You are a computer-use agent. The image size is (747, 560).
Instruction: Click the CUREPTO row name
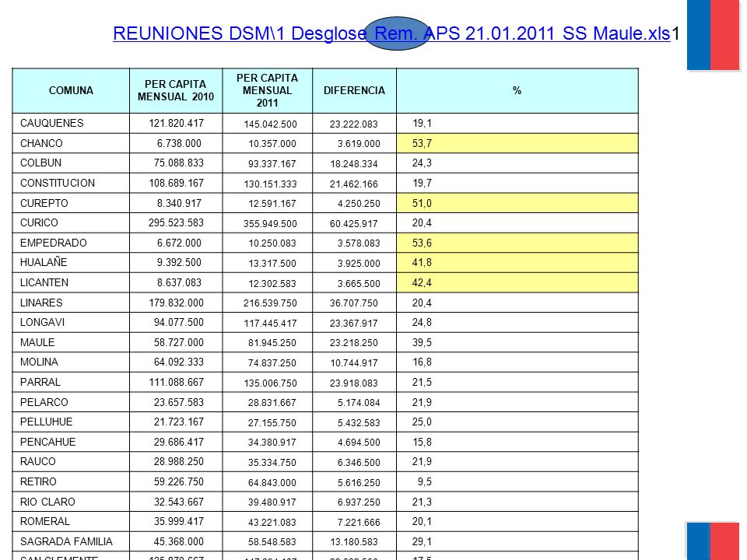coord(44,203)
